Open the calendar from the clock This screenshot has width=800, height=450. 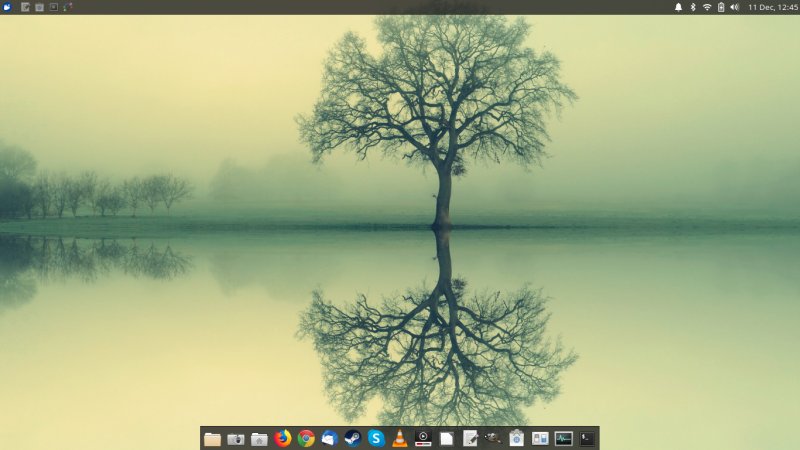[773, 7]
